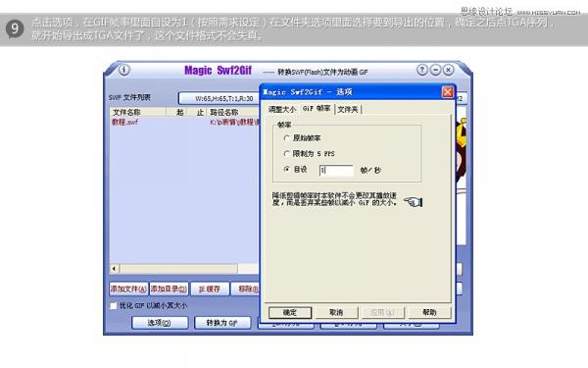Click the 添加文件 button
Image resolution: width=588 pixels, height=368 pixels.
coord(128,289)
